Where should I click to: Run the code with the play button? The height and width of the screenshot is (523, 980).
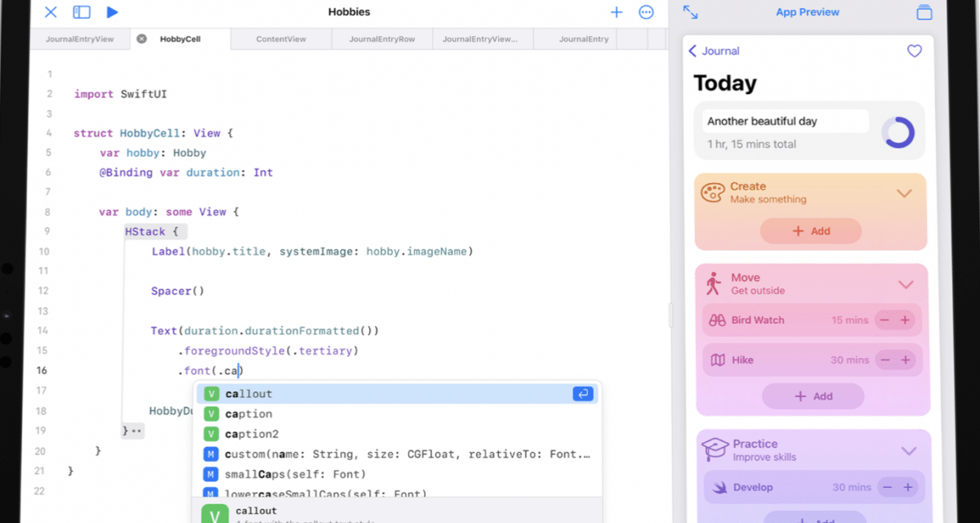click(113, 12)
